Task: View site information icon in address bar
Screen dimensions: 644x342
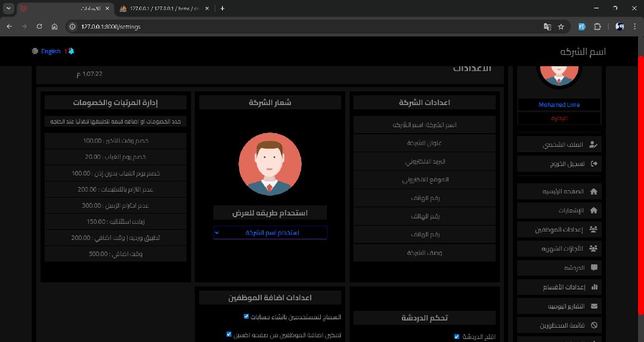Action: 73,26
